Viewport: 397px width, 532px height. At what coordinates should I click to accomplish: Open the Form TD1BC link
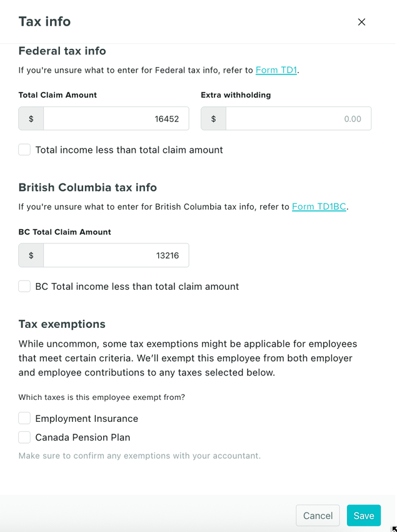click(x=319, y=207)
